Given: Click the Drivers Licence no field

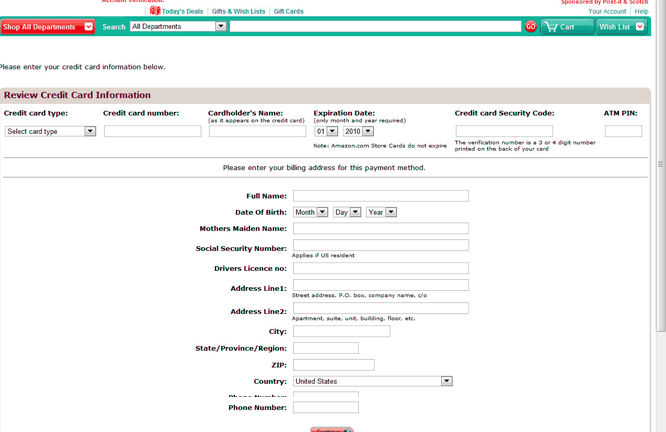Looking at the screenshot, I should point(381,268).
